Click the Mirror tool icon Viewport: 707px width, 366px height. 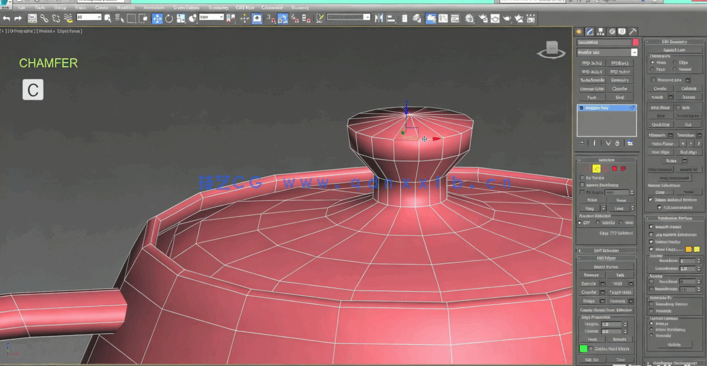tap(379, 18)
